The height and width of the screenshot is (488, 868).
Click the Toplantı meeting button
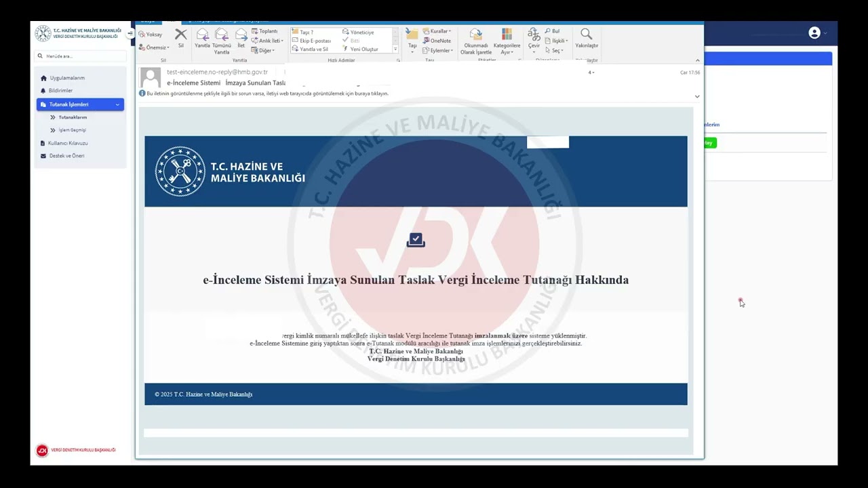point(264,31)
